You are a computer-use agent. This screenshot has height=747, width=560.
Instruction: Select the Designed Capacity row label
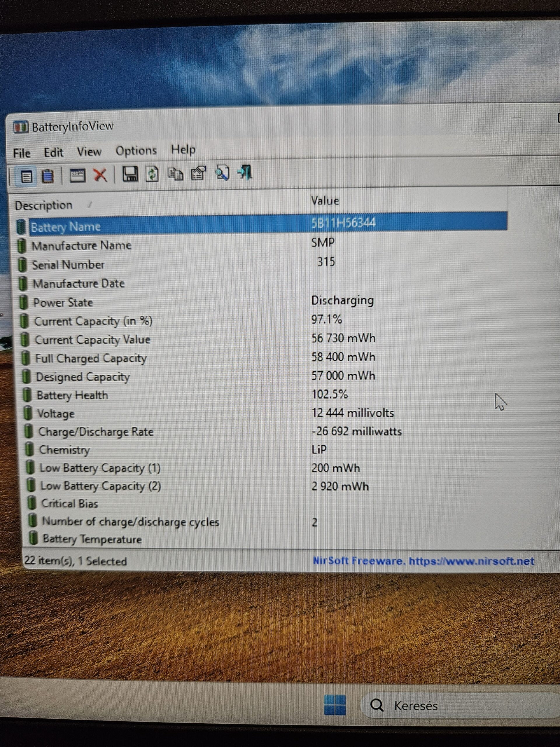pos(83,377)
